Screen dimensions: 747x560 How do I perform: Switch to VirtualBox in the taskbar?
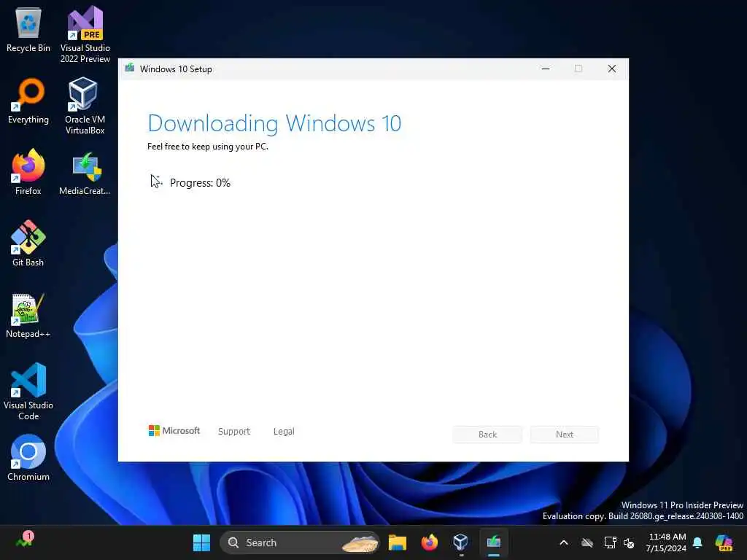pos(461,542)
